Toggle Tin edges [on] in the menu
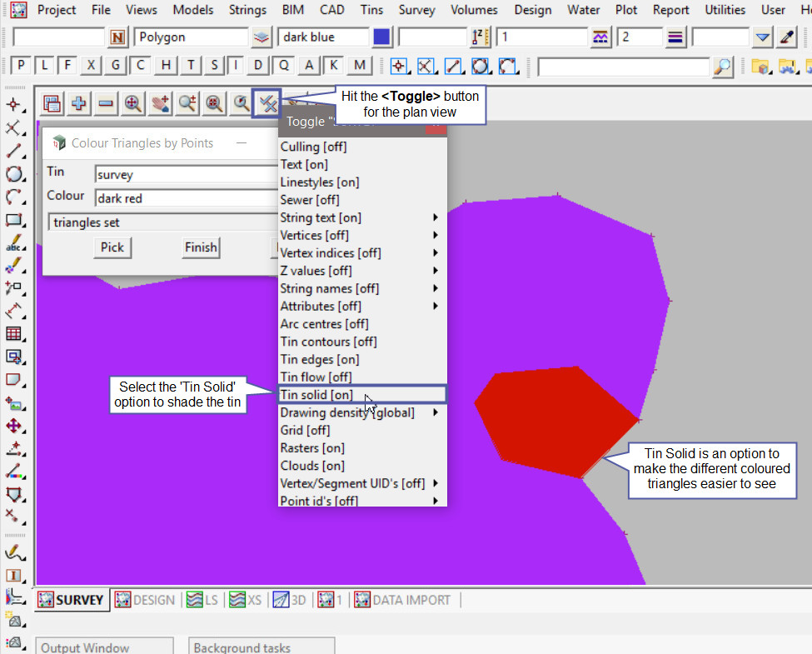Screen dimensions: 812x654 pos(320,359)
